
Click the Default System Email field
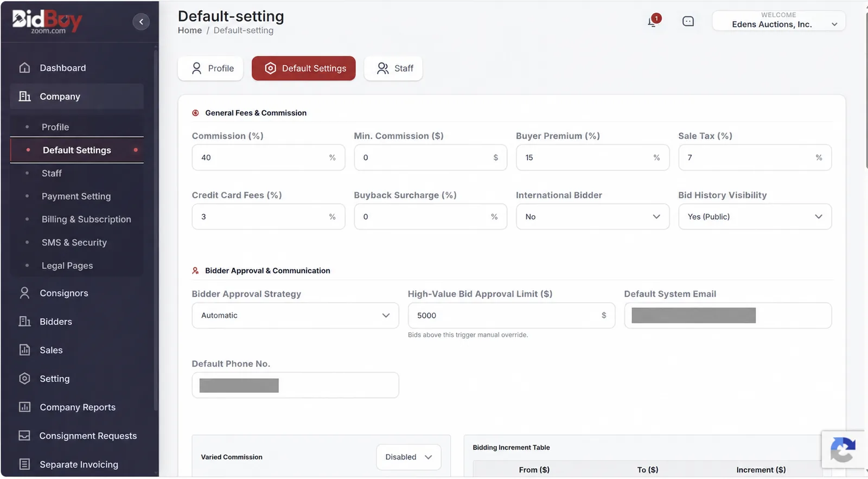point(727,315)
